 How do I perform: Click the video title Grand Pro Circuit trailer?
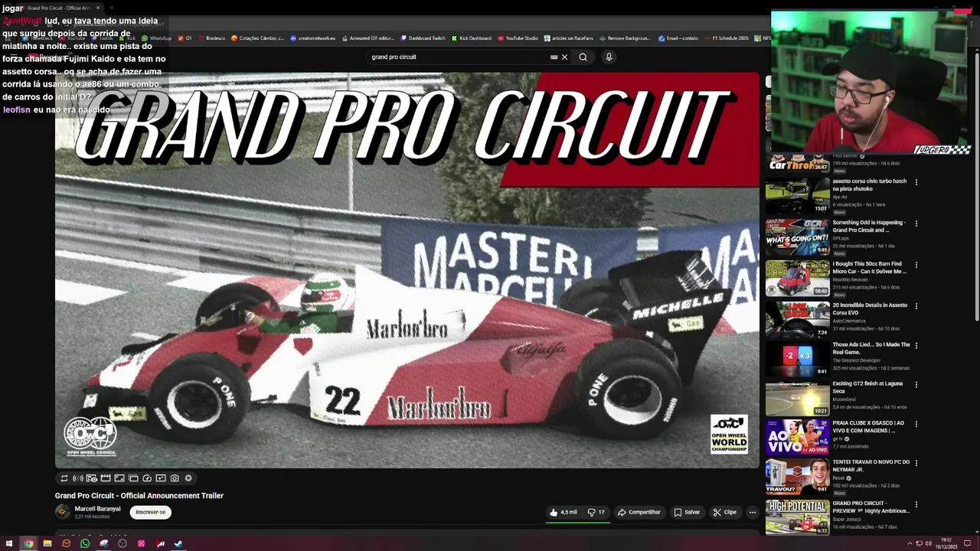(139, 496)
